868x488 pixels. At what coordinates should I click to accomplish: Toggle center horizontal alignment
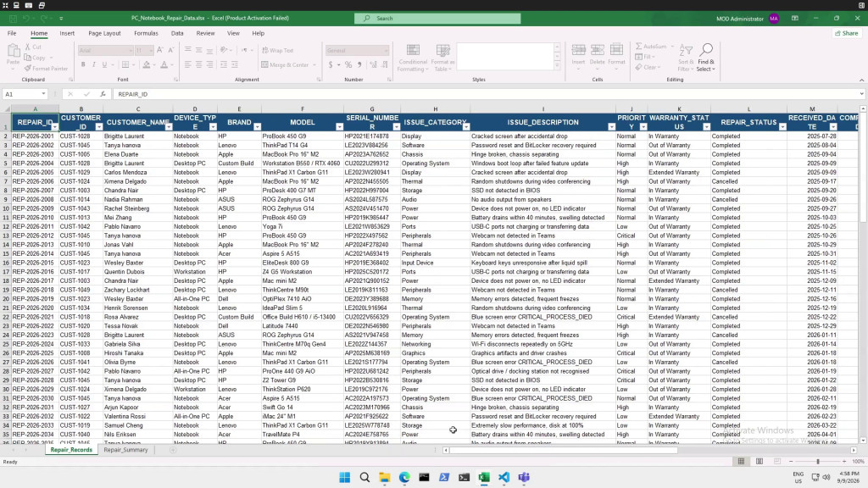198,64
